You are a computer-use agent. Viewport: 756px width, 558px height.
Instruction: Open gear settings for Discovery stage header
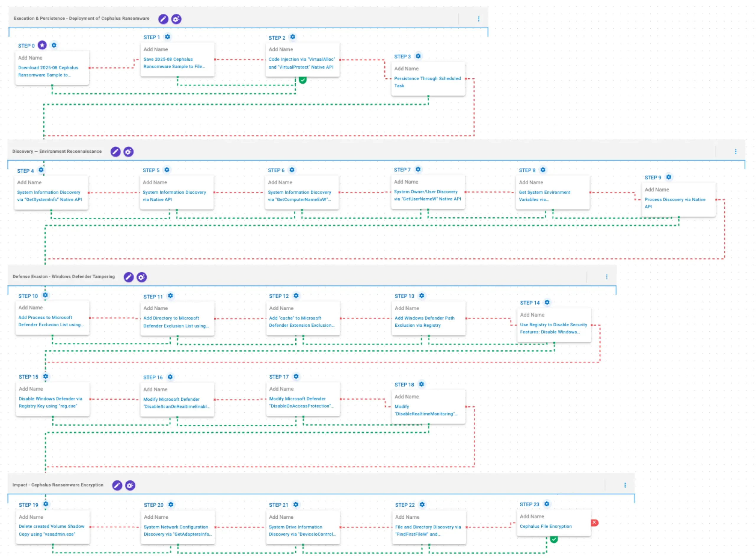pos(128,152)
